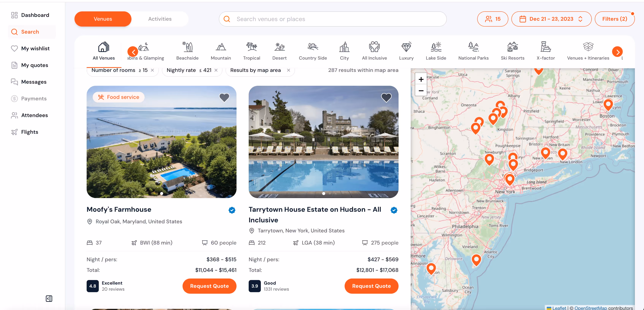Remove the Number of rooms filter

(152, 70)
